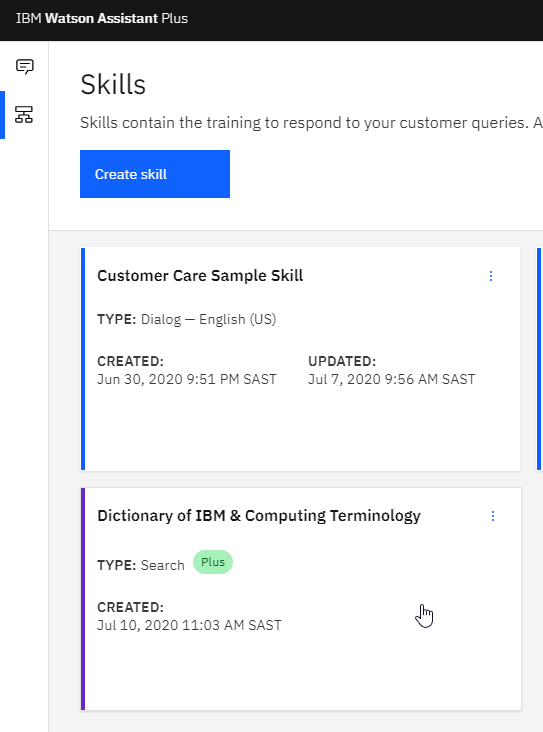This screenshot has height=732, width=543.
Task: Click CREATED label on Dictionary card
Action: pos(130,607)
